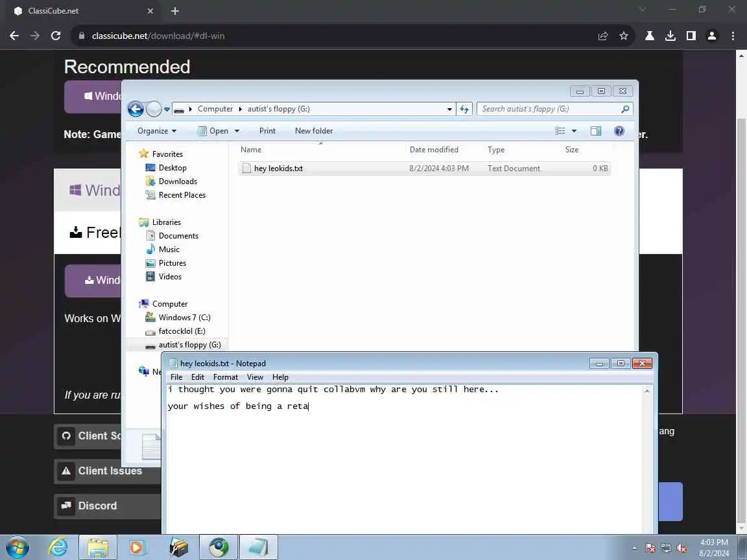Open the Windows Start button
The height and width of the screenshot is (560, 747).
coord(18,548)
